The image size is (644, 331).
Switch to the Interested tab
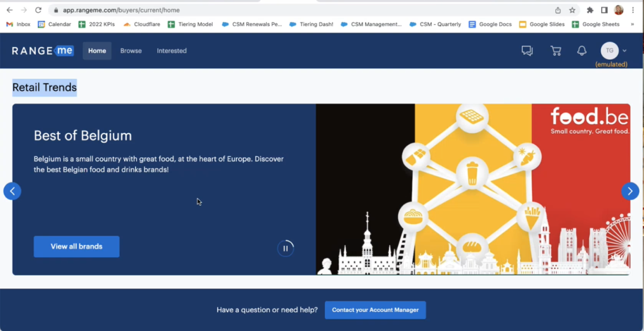172,51
